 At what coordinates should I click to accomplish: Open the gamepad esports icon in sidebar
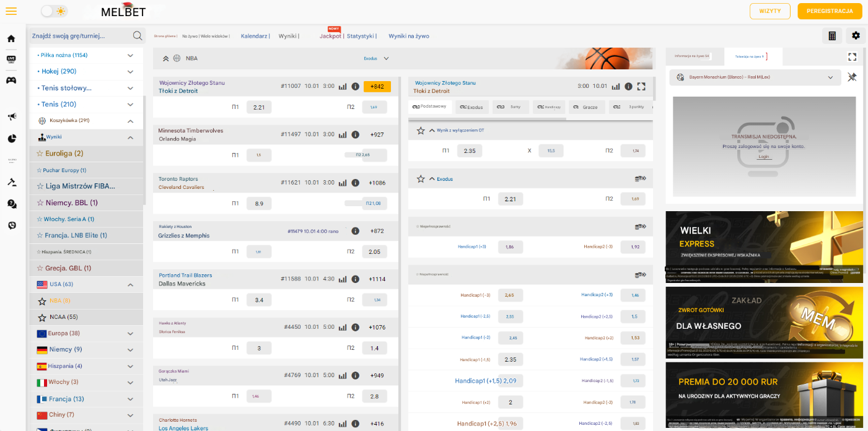[x=11, y=80]
